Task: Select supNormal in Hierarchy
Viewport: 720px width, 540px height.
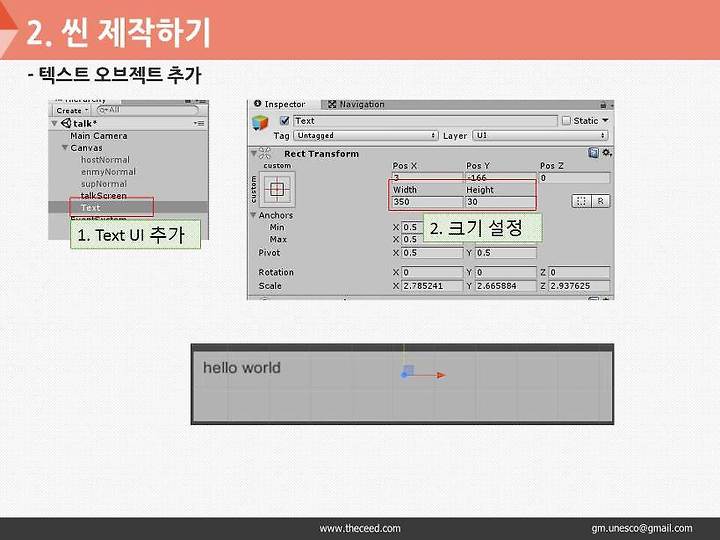Action: click(x=104, y=184)
